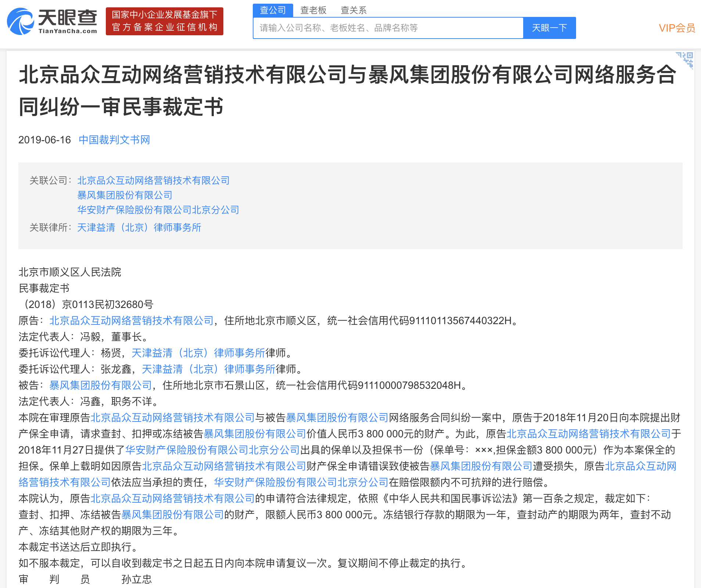Switch to the 查关系 tab

pos(353,10)
